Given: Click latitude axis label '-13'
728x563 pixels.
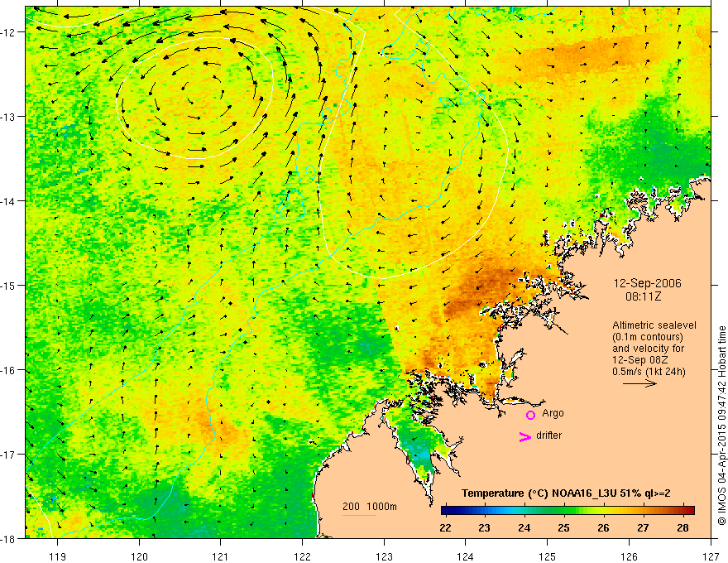Looking at the screenshot, I should pos(9,116).
